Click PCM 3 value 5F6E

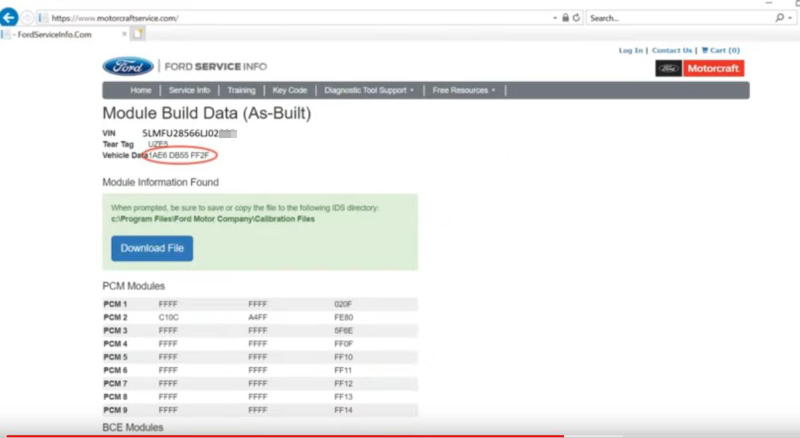click(343, 331)
